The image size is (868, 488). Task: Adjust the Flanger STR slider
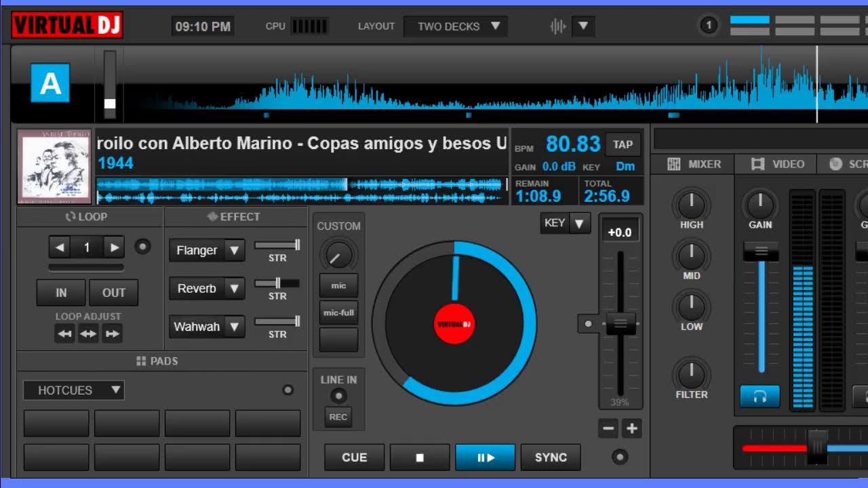click(x=277, y=245)
